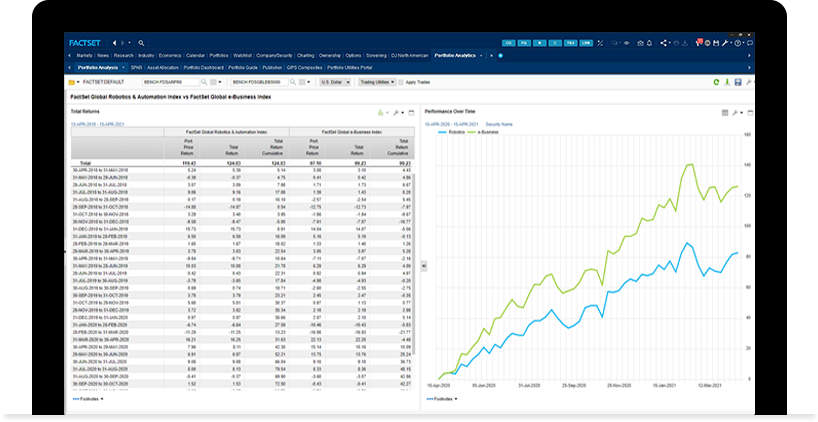Click the Total Returns date range link
This screenshot has height=422, width=818.
[98, 124]
